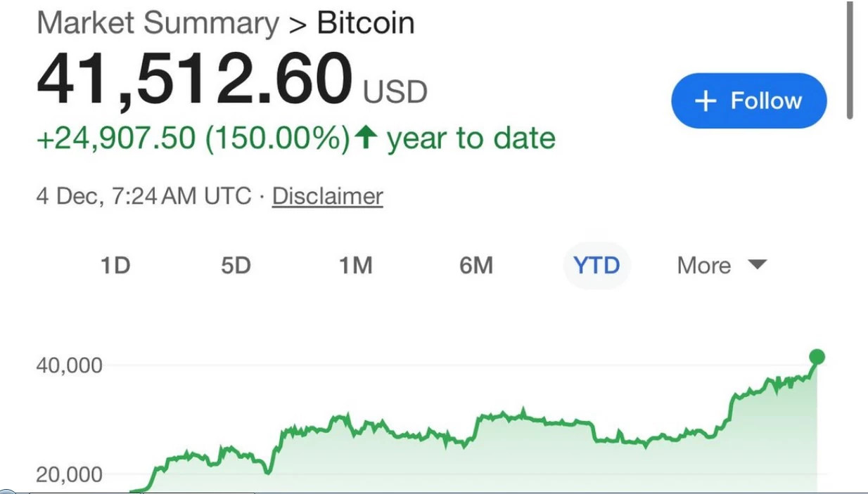Click the 40,000 axis label
868x494 pixels.
[x=70, y=365]
